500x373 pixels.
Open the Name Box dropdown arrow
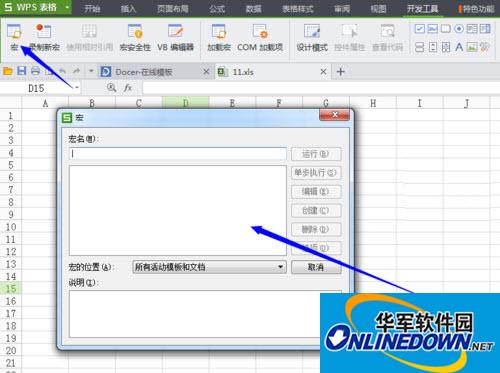(x=77, y=88)
